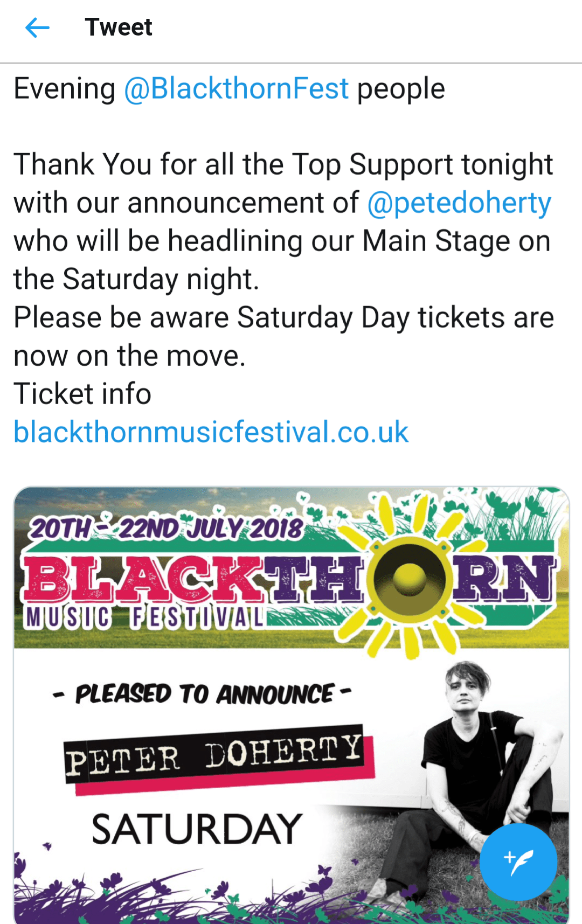Tap the 20th-22nd July 2018 date text
This screenshot has width=582, height=924.
click(x=166, y=529)
